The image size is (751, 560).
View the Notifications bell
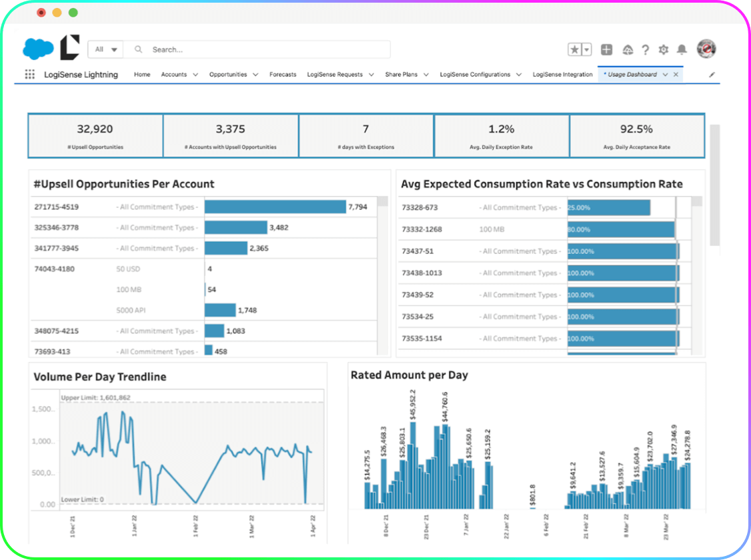(x=682, y=49)
